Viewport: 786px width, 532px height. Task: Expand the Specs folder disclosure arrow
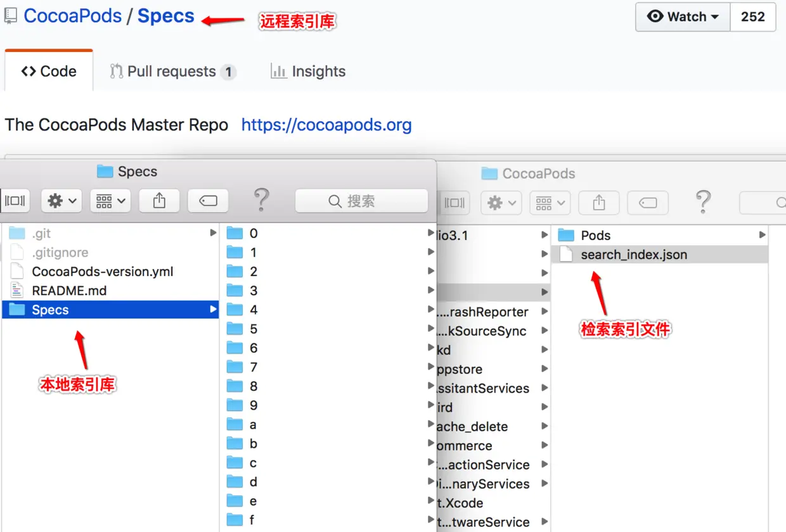click(x=212, y=310)
